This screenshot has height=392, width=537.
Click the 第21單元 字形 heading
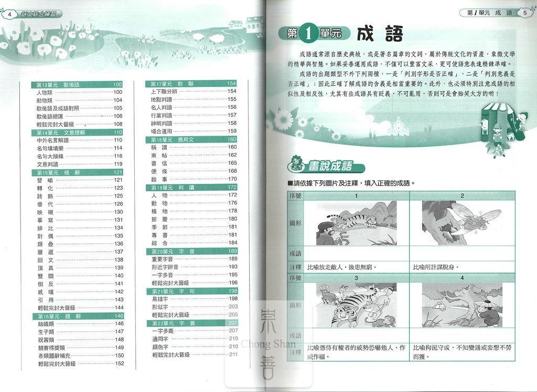192,291
